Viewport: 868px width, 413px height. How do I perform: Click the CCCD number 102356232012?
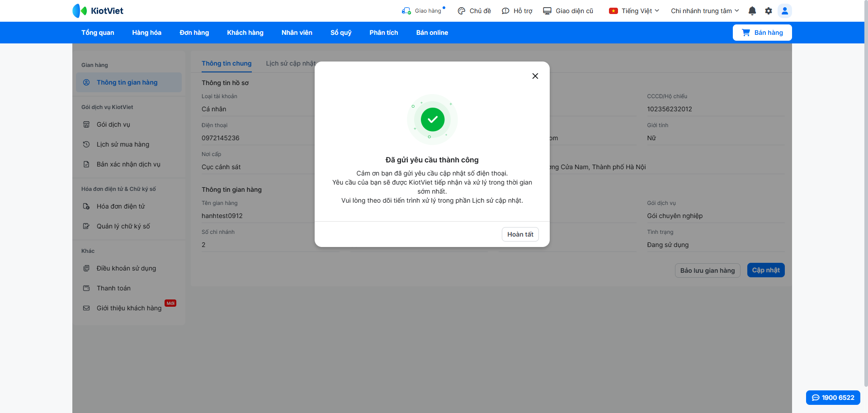point(670,109)
